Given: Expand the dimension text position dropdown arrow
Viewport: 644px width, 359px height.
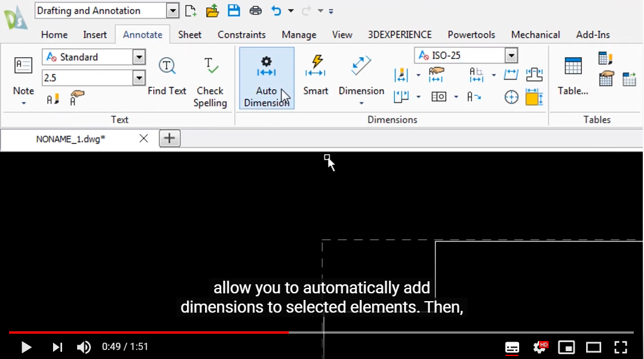Looking at the screenshot, I should coord(493,75).
